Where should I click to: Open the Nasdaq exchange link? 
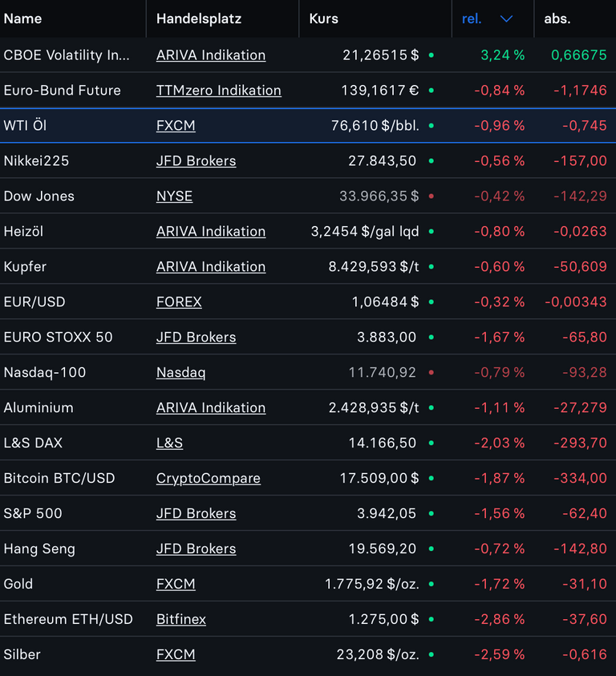click(x=180, y=373)
